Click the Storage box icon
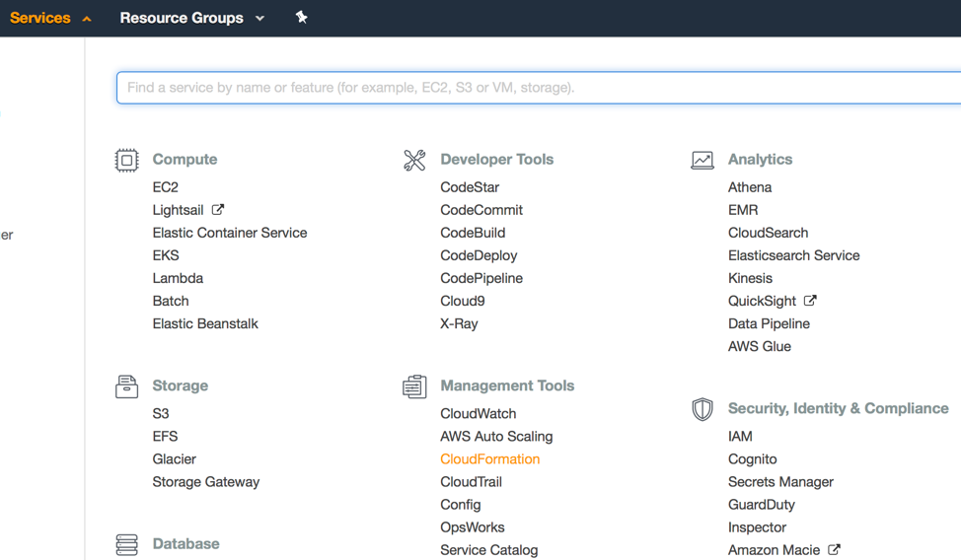Screen dimensions: 961x560 126,386
